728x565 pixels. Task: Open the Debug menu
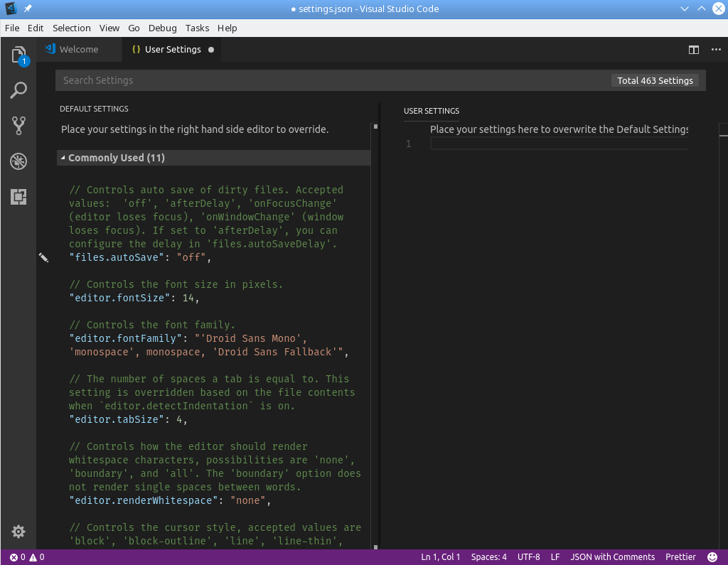coord(162,28)
